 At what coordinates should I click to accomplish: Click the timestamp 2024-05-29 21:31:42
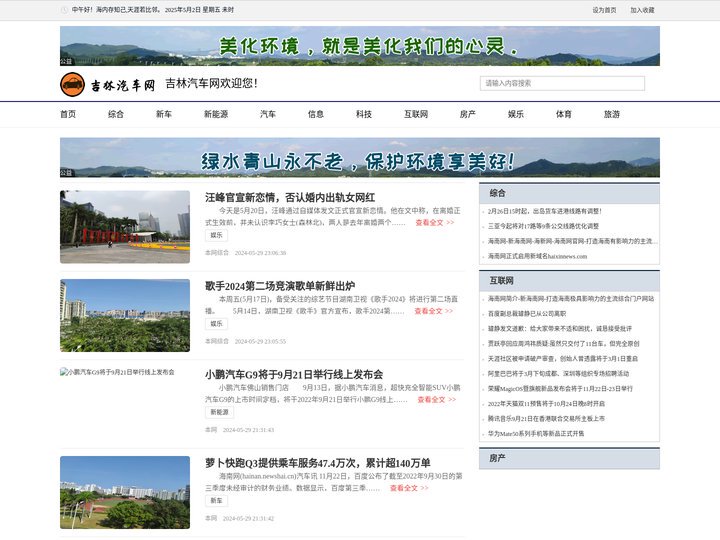(248, 519)
